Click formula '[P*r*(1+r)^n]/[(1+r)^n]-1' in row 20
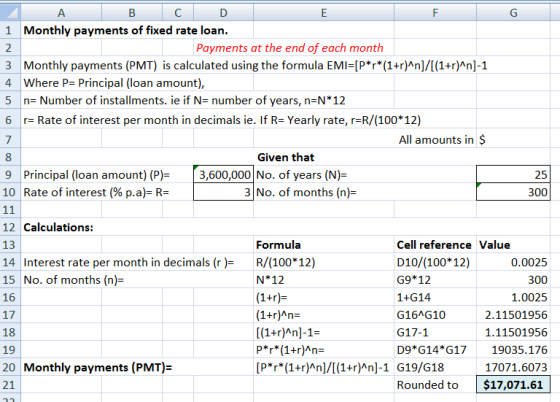 point(322,367)
